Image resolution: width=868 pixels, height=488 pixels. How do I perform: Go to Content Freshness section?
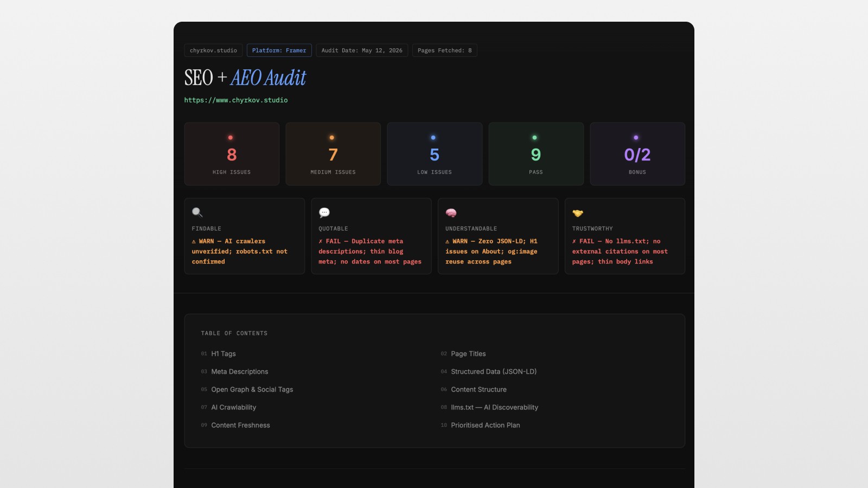[x=240, y=425]
